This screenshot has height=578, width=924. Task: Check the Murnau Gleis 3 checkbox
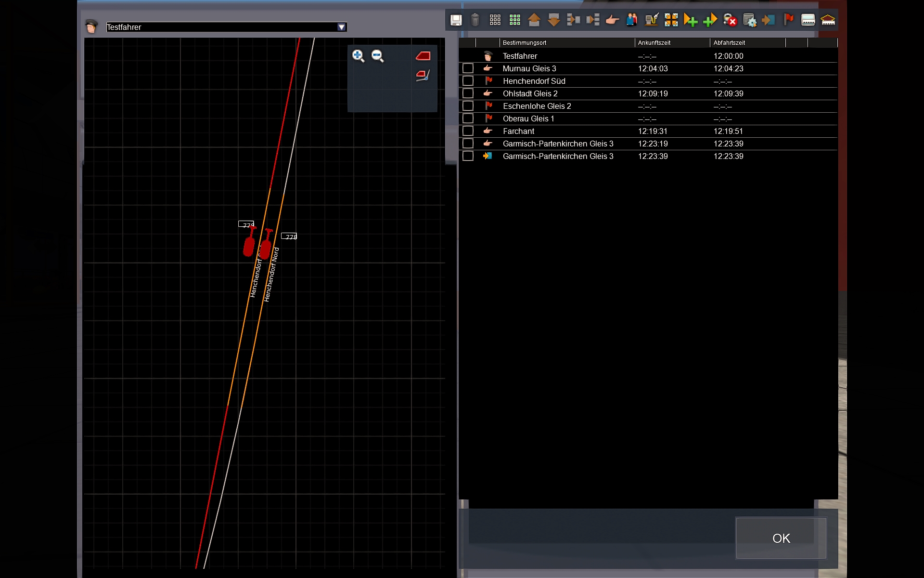click(x=468, y=68)
